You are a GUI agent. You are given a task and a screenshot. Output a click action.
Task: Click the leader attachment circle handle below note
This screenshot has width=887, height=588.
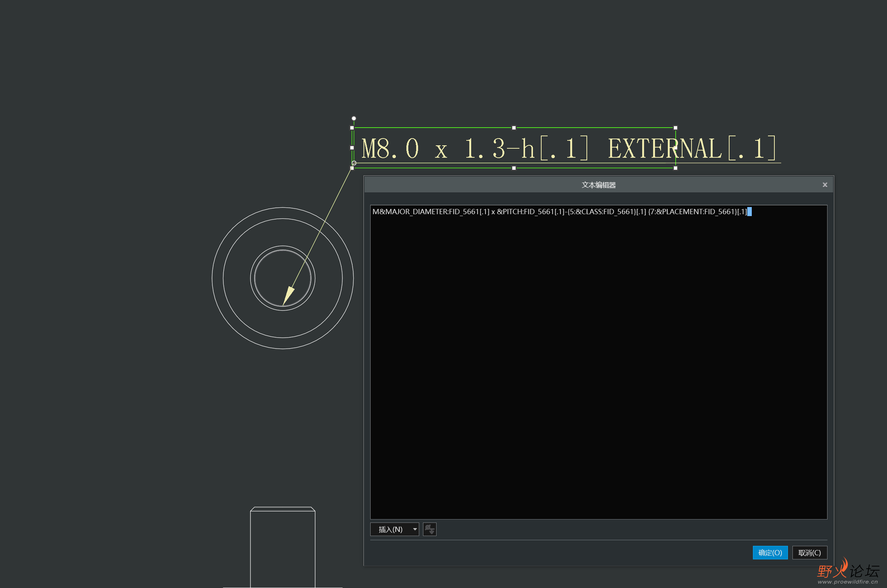pyautogui.click(x=353, y=163)
